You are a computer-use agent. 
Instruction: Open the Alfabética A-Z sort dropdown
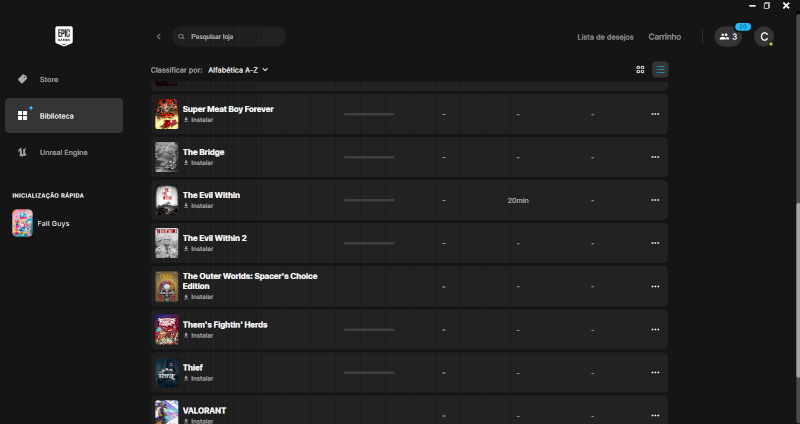click(238, 70)
